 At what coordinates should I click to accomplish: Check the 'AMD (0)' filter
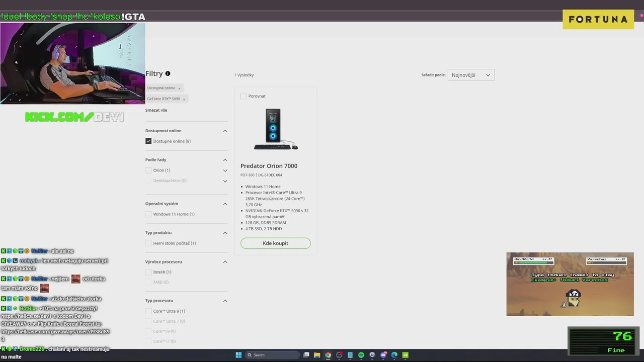tap(148, 282)
